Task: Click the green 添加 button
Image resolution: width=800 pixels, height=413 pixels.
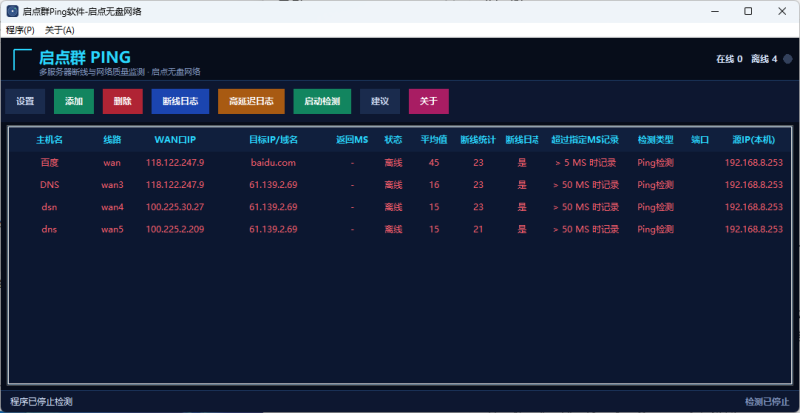Action: click(x=74, y=101)
